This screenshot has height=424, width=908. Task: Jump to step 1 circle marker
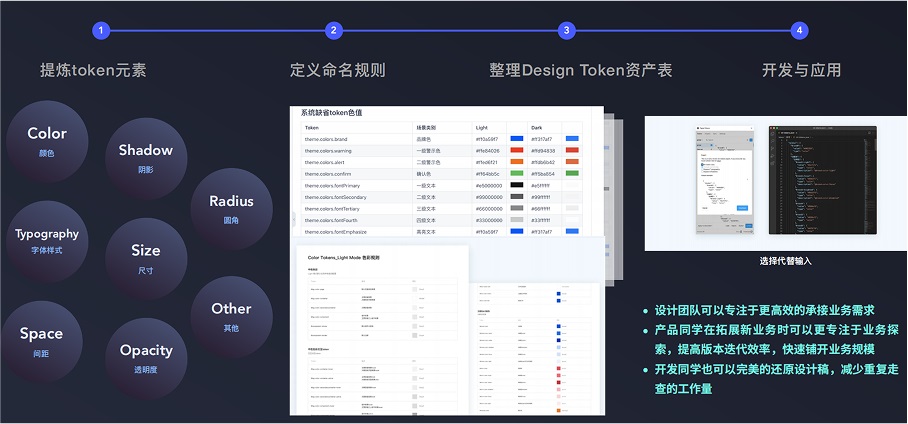[x=100, y=31]
